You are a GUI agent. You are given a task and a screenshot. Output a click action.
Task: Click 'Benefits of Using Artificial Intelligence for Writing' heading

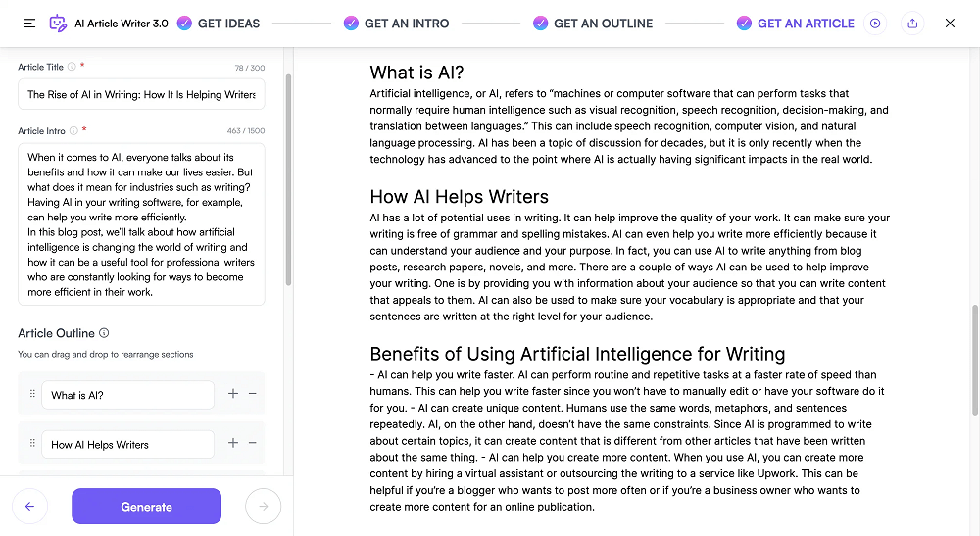click(577, 354)
